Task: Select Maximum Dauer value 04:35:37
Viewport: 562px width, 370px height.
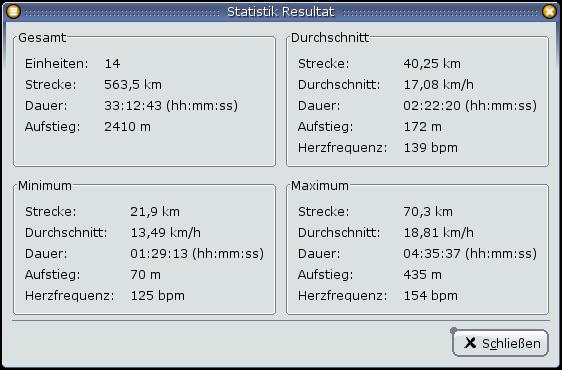Action: pyautogui.click(x=432, y=254)
